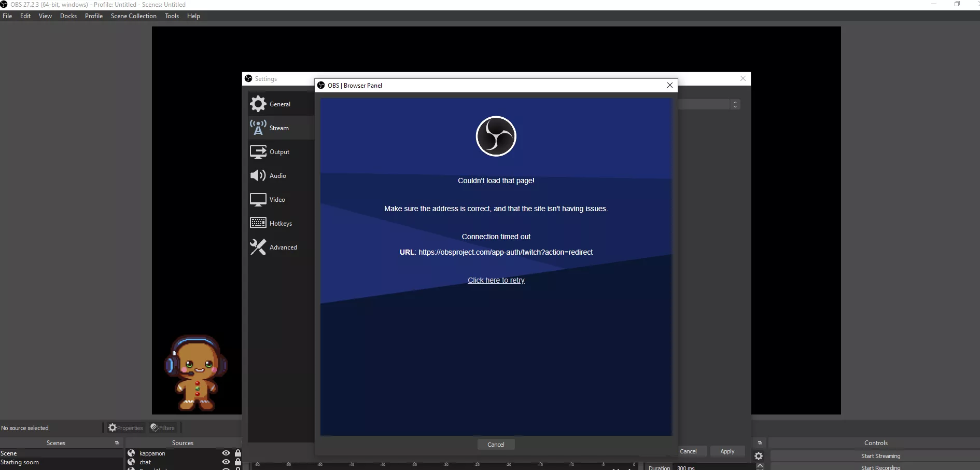
Task: Click the Apply button in Settings
Action: click(727, 451)
